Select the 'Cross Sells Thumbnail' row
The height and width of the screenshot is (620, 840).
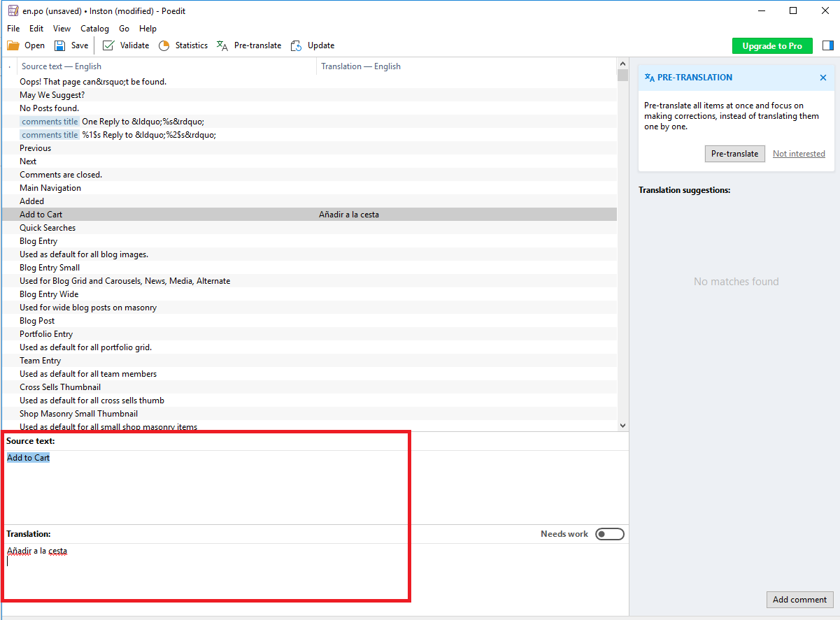click(309, 387)
